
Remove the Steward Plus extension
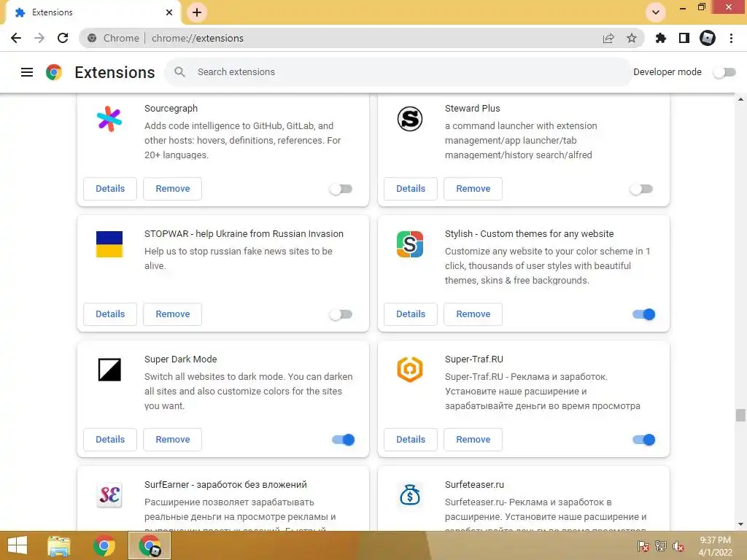[x=473, y=189]
